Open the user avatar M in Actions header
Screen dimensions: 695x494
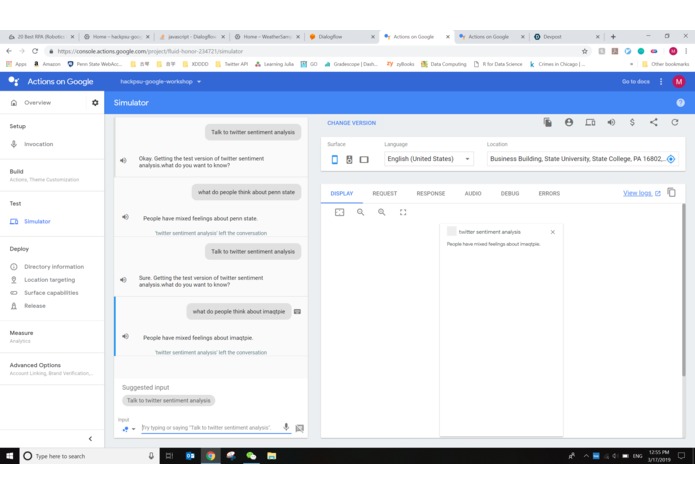tap(679, 82)
